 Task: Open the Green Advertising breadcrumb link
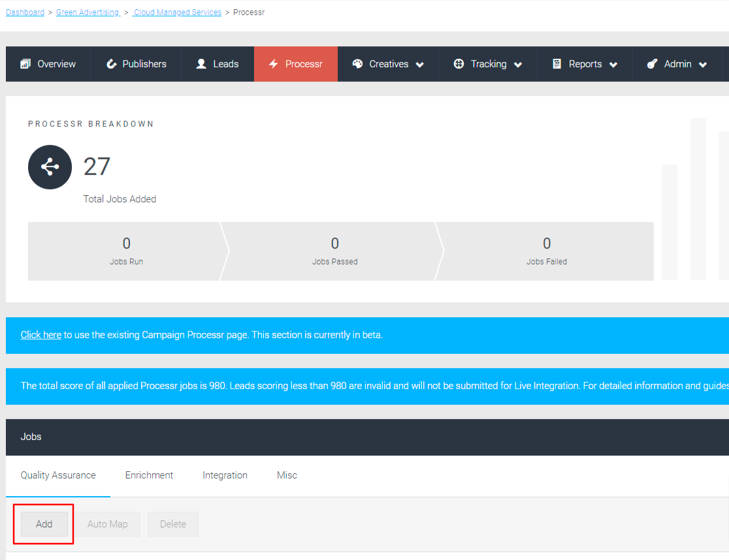(x=88, y=12)
